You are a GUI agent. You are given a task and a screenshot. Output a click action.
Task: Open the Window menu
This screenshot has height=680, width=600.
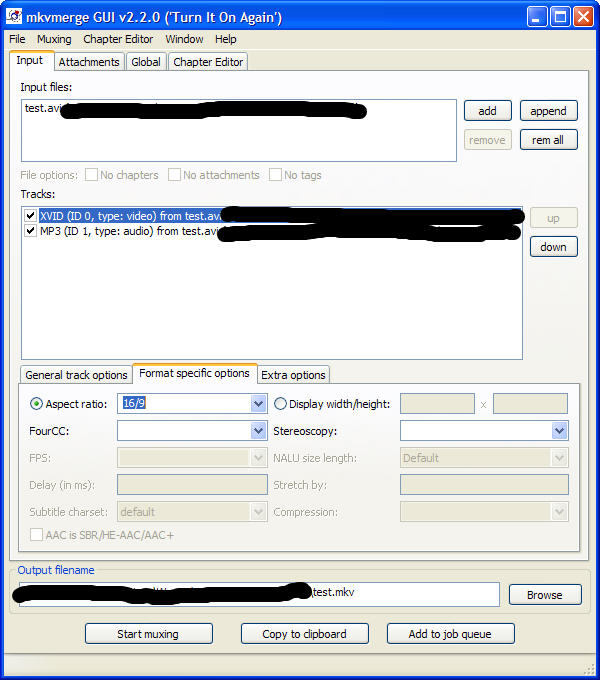point(184,39)
